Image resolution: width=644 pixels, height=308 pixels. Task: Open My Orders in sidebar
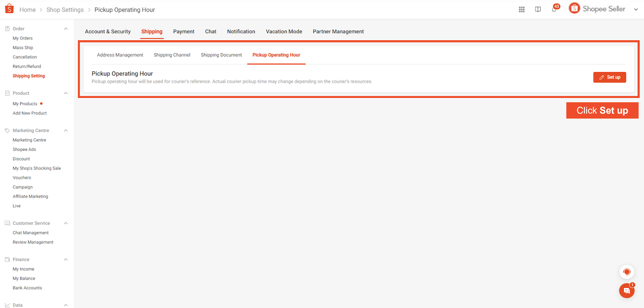point(23,38)
